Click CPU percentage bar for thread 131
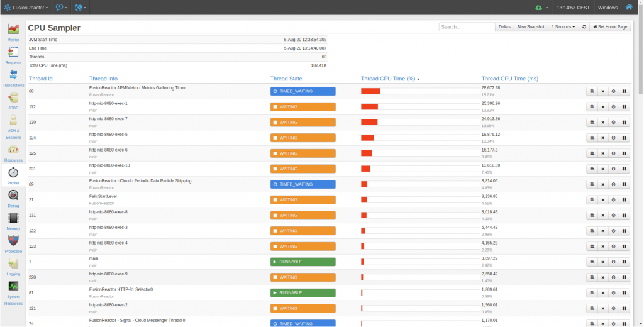 tap(420, 215)
